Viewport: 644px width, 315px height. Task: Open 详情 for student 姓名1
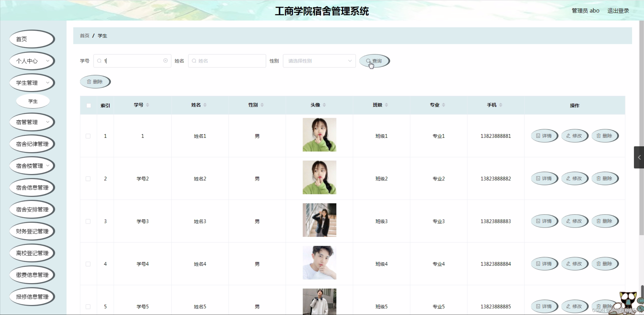pos(544,136)
